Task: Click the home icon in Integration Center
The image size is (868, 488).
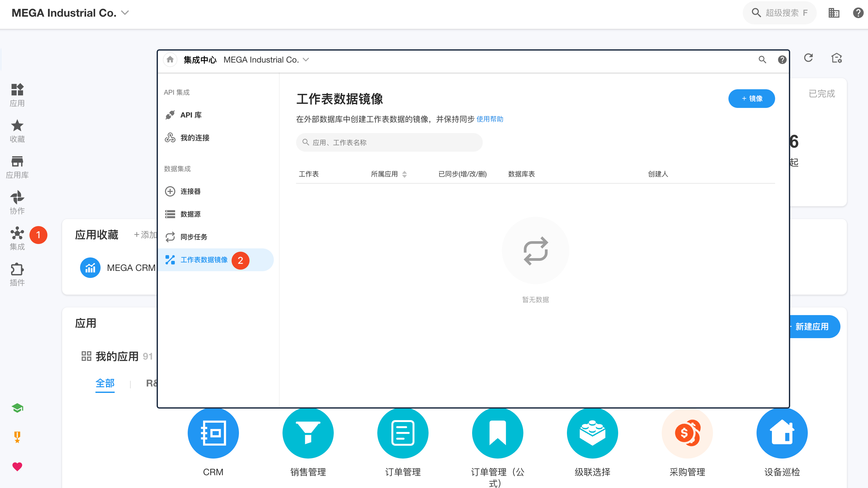Action: 170,60
